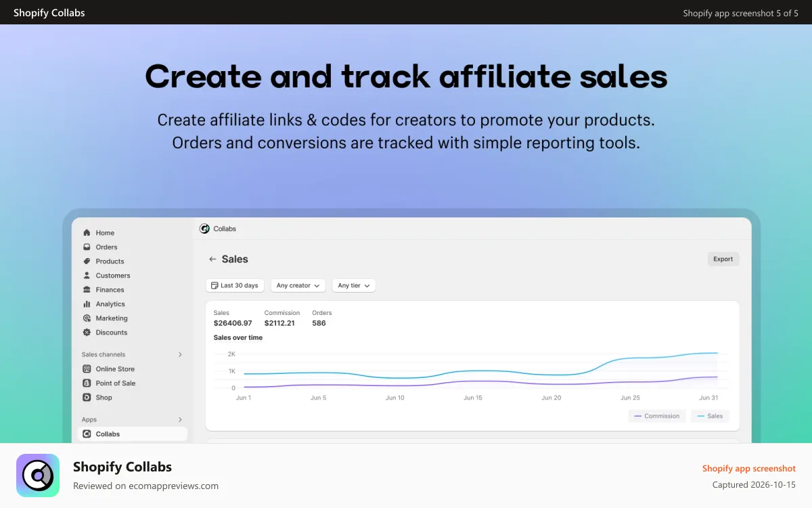The image size is (812, 508).
Task: Open the Home menu item
Action: pos(105,233)
